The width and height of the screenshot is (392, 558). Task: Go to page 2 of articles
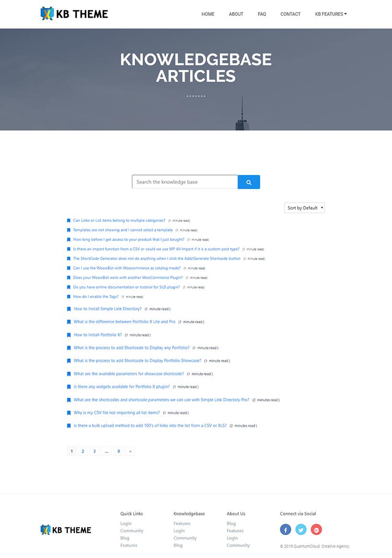[x=83, y=451]
